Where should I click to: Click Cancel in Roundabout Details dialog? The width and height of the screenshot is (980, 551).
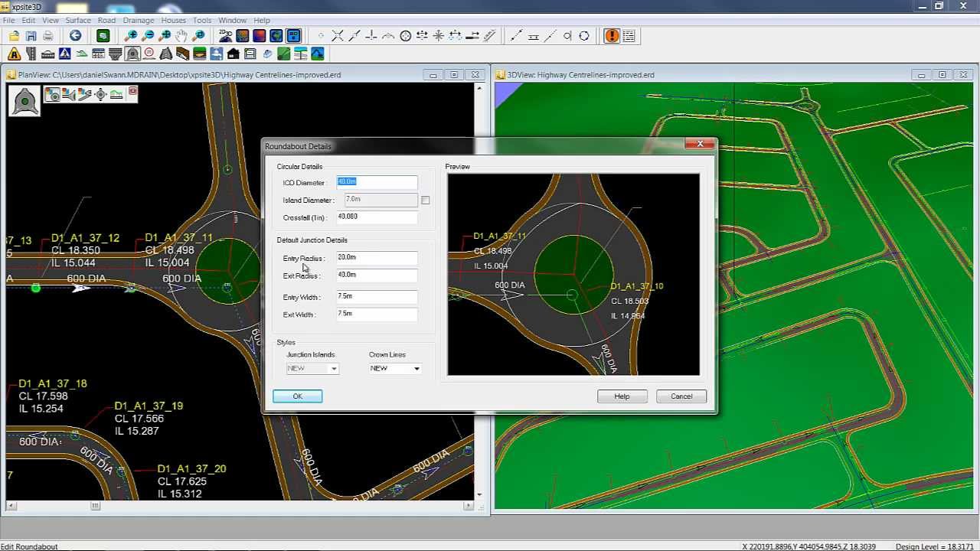[681, 396]
